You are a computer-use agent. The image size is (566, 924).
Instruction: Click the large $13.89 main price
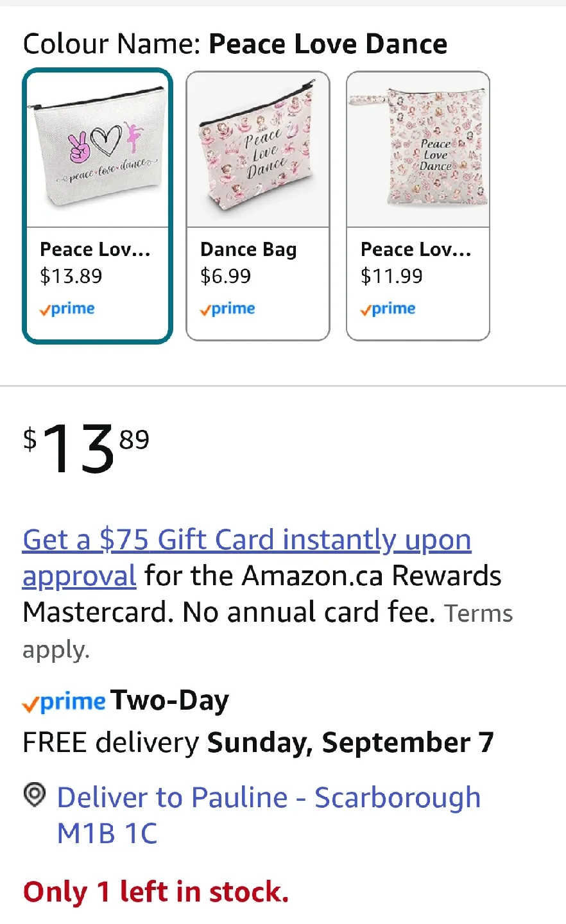(x=87, y=448)
